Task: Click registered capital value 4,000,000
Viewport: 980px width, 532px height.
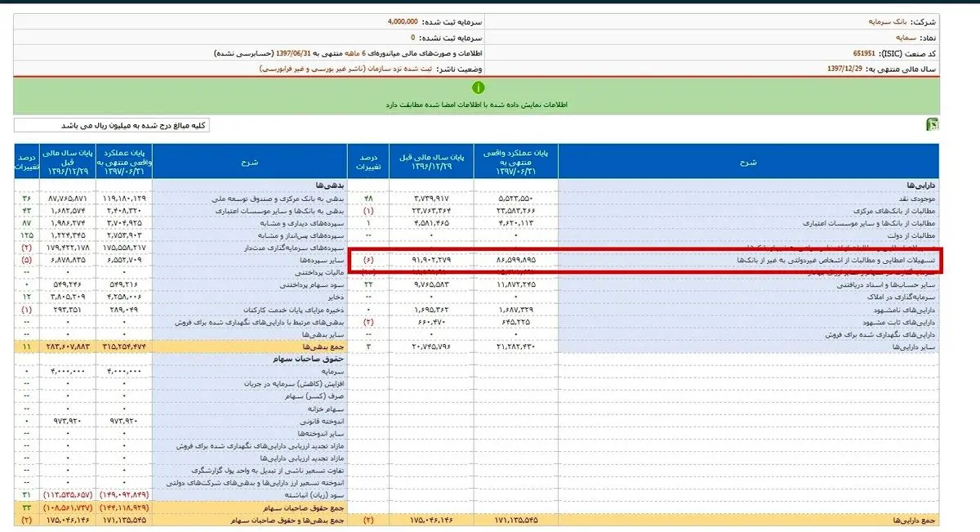Action: point(403,23)
